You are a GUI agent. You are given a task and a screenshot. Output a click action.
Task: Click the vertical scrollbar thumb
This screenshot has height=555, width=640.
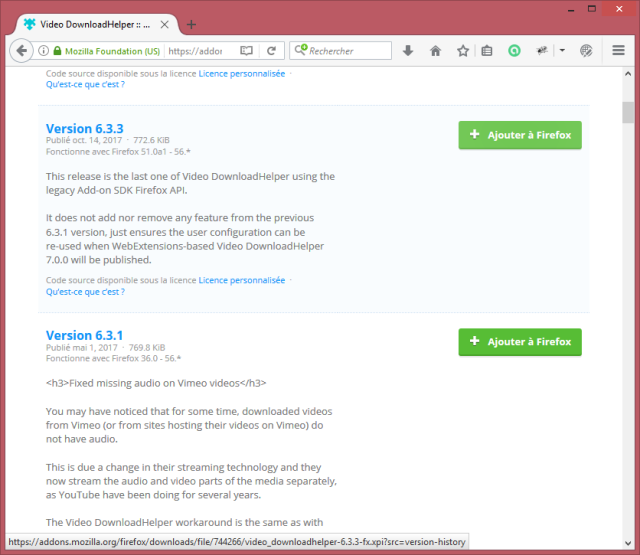coord(628,112)
